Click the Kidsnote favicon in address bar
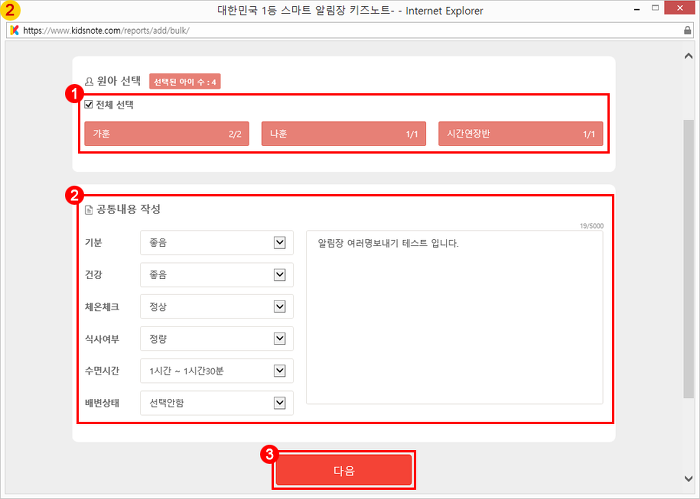 click(15, 30)
